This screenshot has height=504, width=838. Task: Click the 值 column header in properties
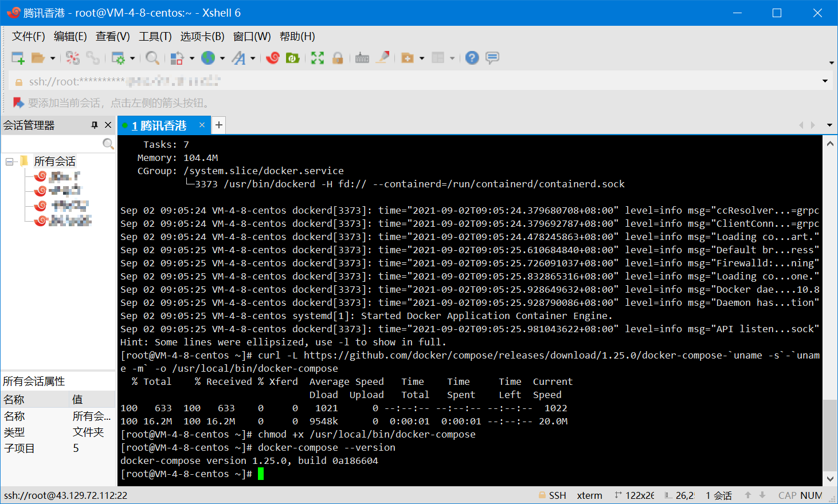pos(92,399)
